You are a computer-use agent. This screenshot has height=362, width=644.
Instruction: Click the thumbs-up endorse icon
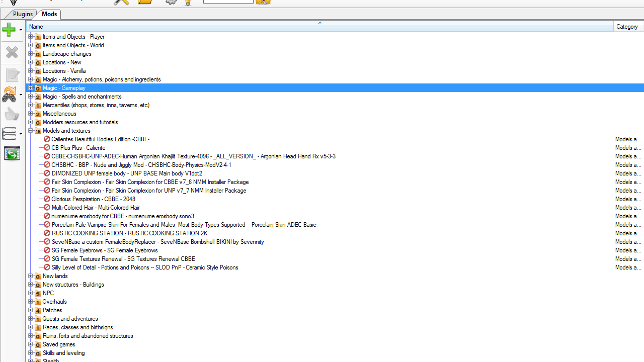pos(12,114)
